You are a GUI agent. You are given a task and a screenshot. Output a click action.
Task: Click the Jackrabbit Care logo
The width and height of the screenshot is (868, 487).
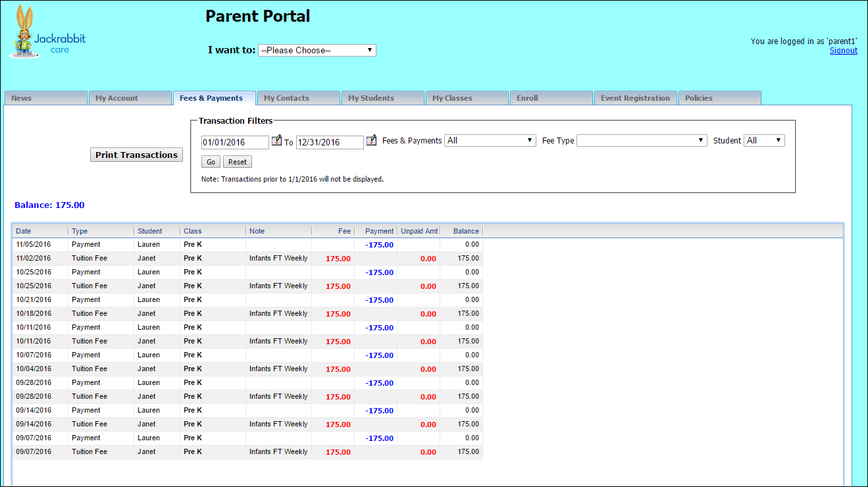(x=46, y=33)
